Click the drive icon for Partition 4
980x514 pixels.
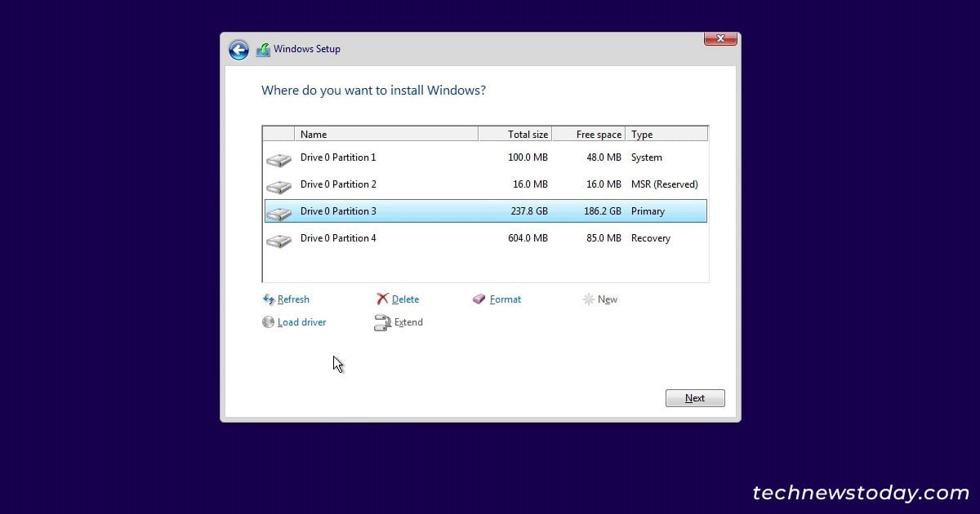278,240
